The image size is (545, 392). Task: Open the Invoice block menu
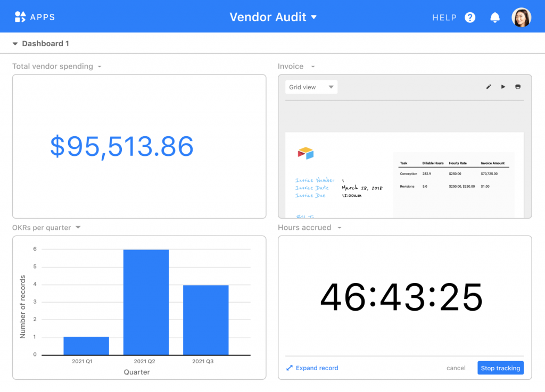click(313, 67)
